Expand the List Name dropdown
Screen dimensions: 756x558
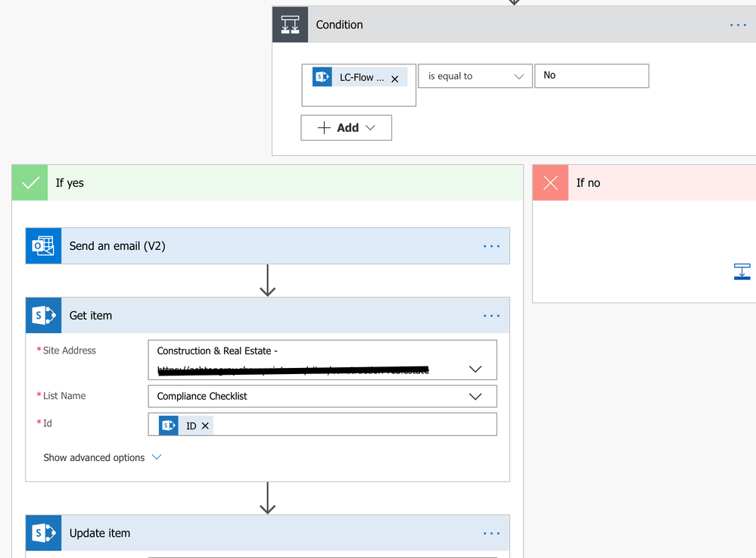click(x=475, y=396)
